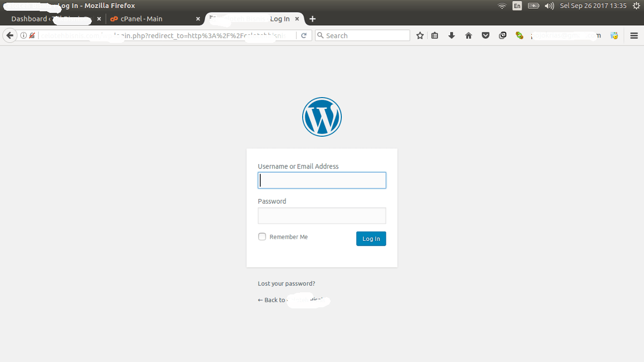Switch to the cPanel - Main tab

(x=141, y=19)
